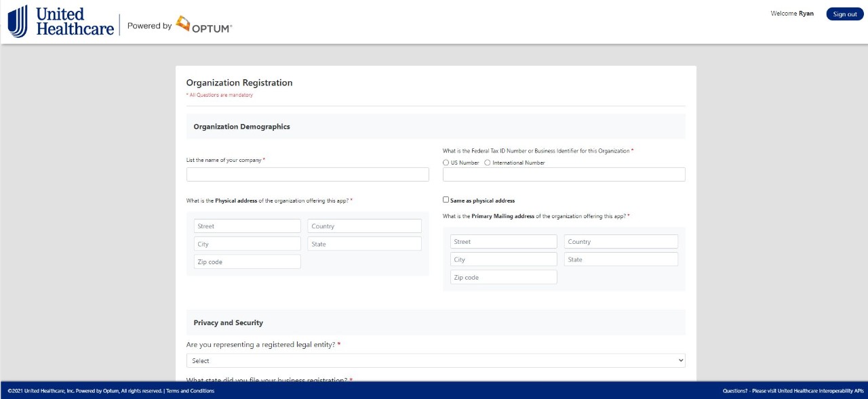868x399 pixels.
Task: Focus the physical address State field
Action: pyautogui.click(x=364, y=244)
